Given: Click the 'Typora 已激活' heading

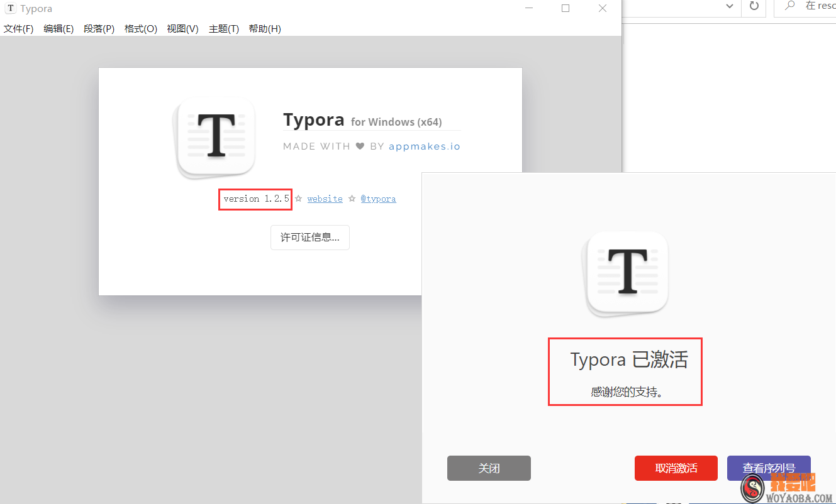Looking at the screenshot, I should coord(629,360).
